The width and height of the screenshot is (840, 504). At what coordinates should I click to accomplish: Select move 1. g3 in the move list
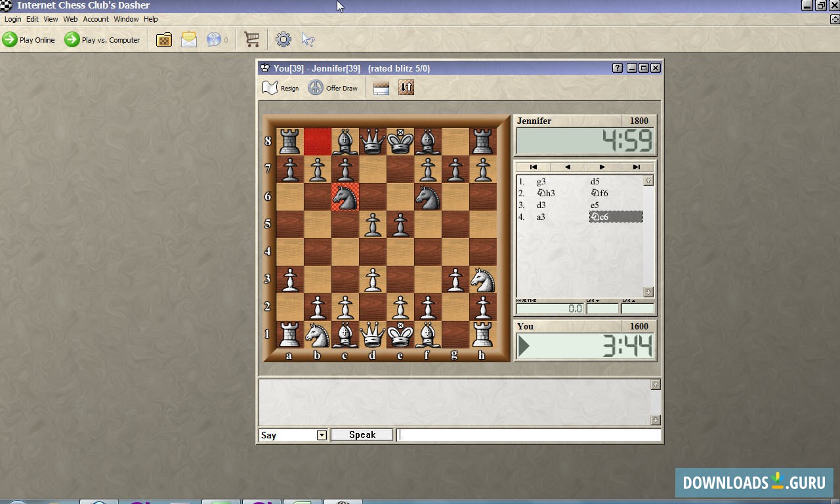tap(541, 182)
